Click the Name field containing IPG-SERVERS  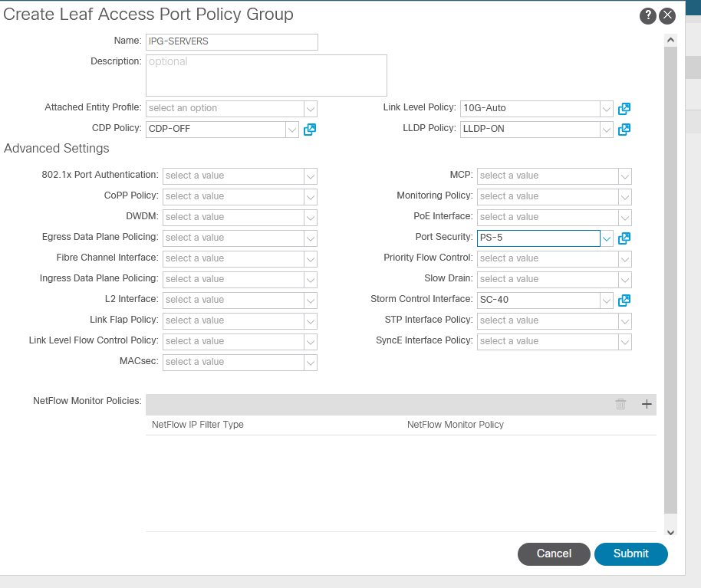pyautogui.click(x=232, y=41)
